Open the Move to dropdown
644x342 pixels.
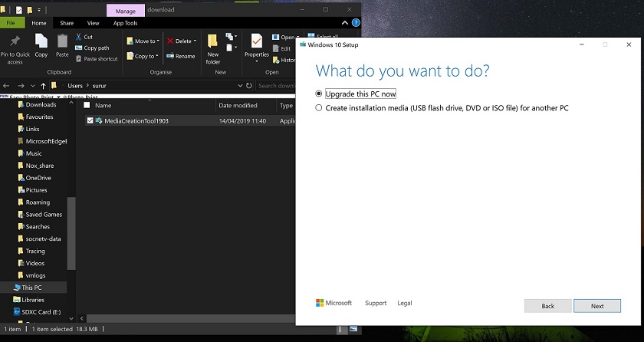pyautogui.click(x=146, y=41)
